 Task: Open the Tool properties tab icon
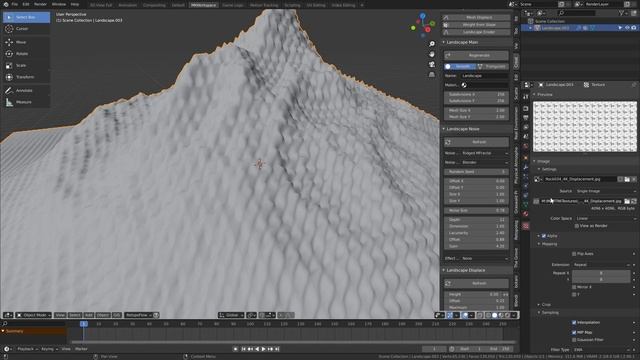pyautogui.click(x=526, y=97)
